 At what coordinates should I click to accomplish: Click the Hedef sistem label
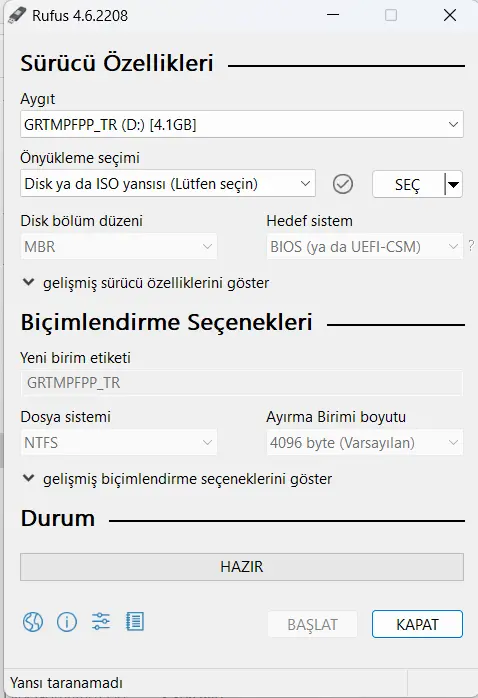310,221
